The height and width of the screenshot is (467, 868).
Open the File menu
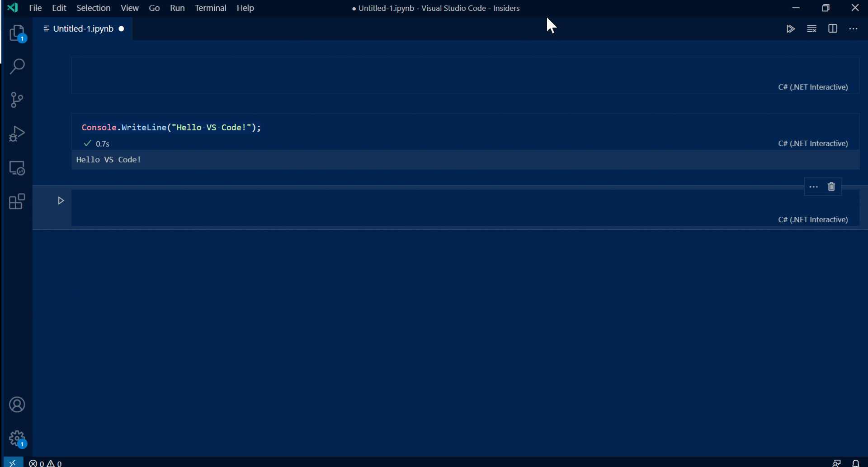pos(35,8)
